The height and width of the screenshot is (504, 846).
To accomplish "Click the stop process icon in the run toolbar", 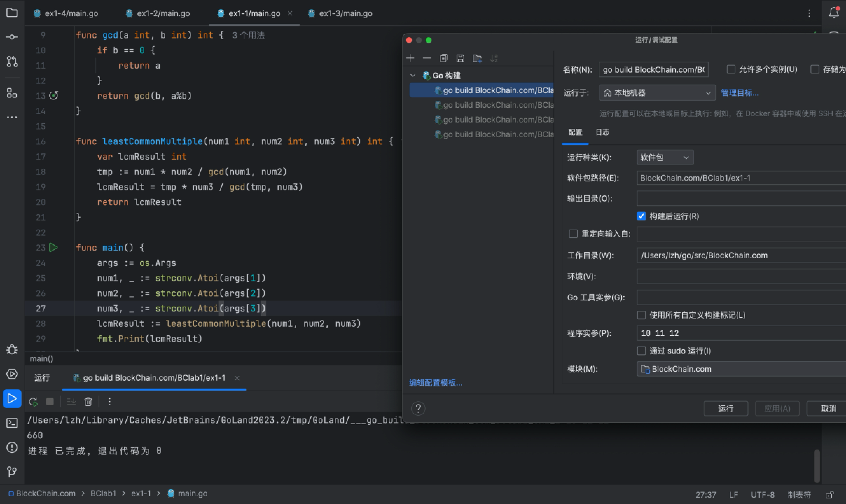I will 50,402.
